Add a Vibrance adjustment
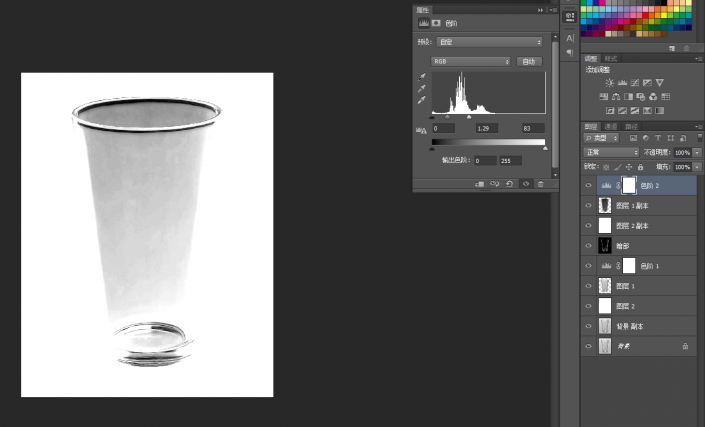 [660, 83]
